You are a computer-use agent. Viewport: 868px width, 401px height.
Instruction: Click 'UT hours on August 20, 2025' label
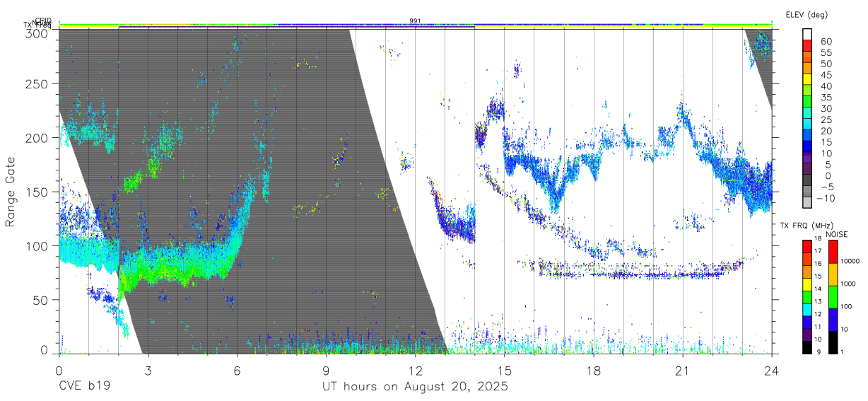tap(415, 386)
